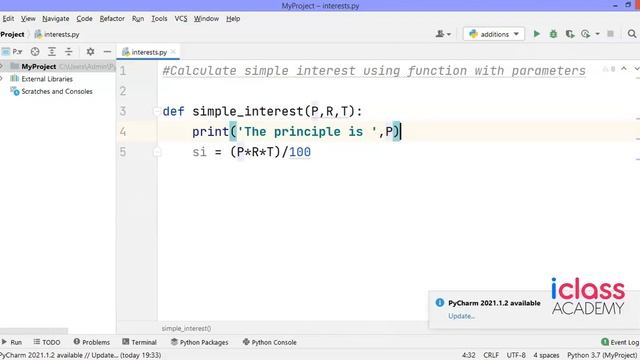This screenshot has height=360, width=640.
Task: Click the PyCharm 2021.1.2 available notification info icon
Action: (x=440, y=302)
